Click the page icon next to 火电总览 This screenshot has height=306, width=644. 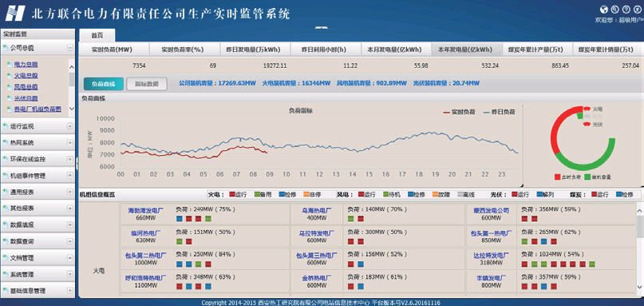[x=10, y=76]
